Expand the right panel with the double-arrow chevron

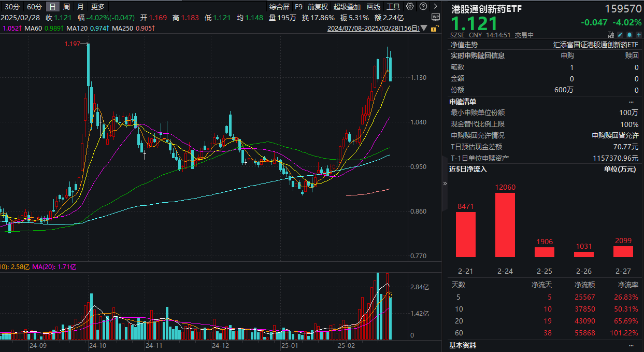[445, 183]
